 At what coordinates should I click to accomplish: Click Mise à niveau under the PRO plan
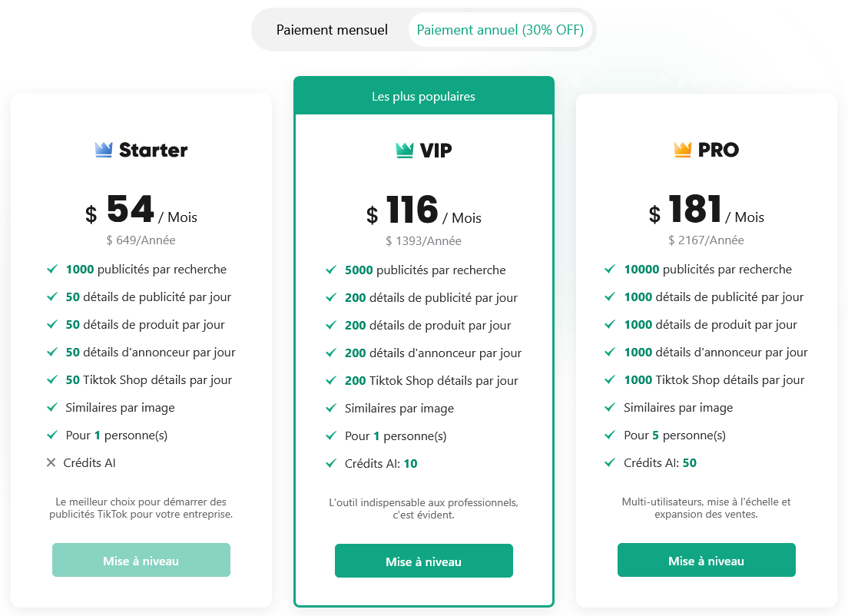706,560
